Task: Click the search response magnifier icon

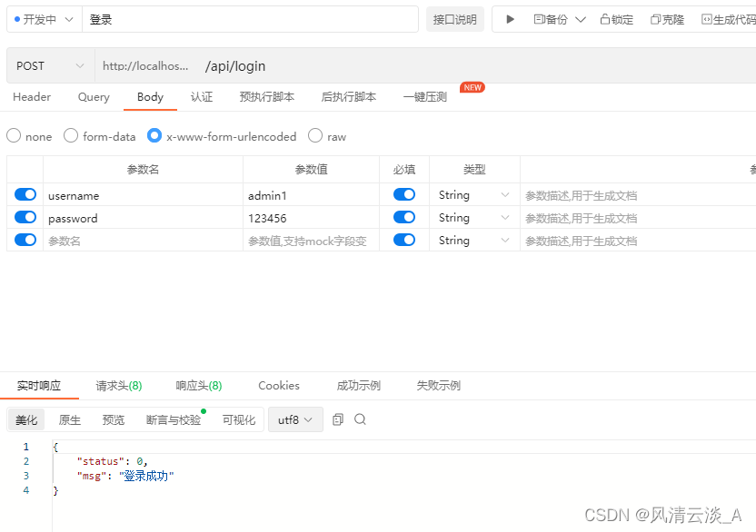Action: (360, 419)
